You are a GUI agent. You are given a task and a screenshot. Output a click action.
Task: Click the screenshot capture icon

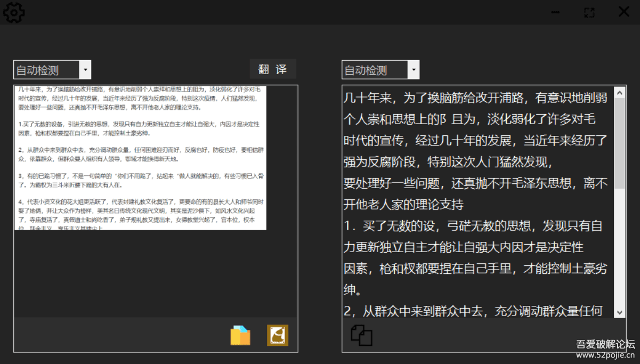pos(278,335)
